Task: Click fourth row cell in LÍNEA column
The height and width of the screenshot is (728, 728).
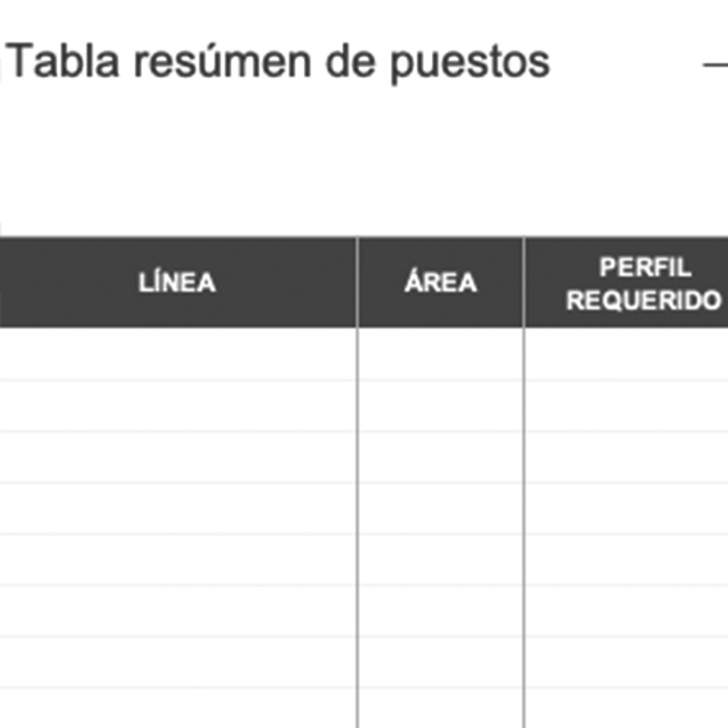Action: [177, 508]
